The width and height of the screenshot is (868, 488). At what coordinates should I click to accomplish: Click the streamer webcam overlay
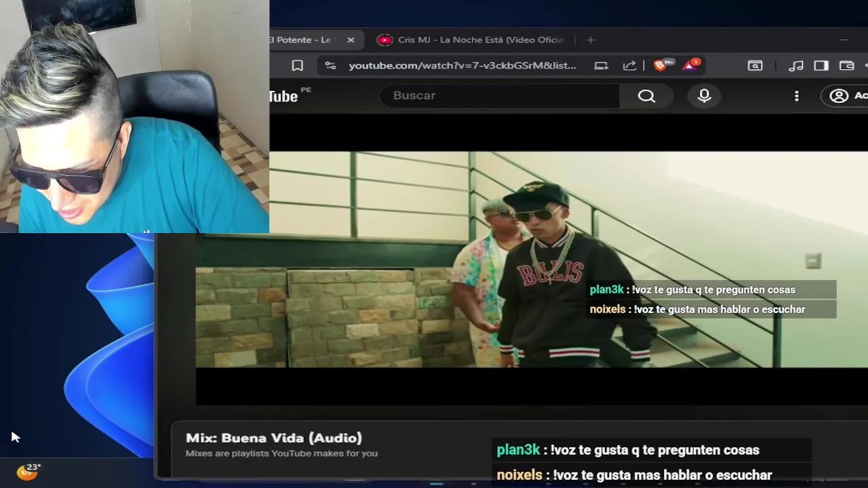[134, 117]
